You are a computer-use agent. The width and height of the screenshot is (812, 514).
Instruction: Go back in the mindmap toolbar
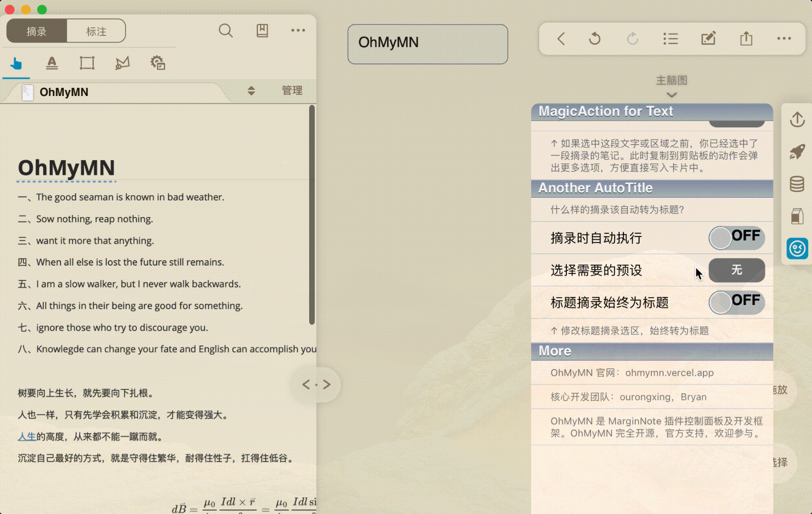pos(561,39)
